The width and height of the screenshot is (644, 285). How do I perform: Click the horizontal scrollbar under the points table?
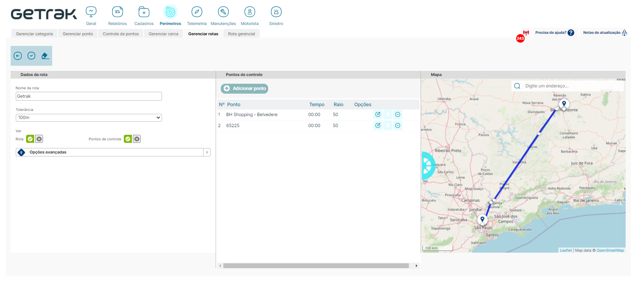(x=316, y=266)
